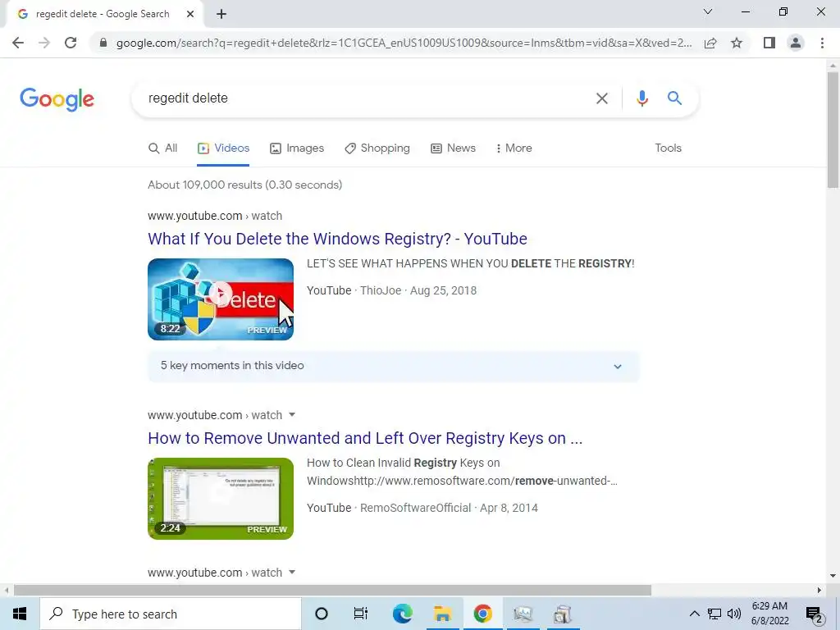840x630 pixels.
Task: Start voice search with the microphone icon
Action: [641, 98]
